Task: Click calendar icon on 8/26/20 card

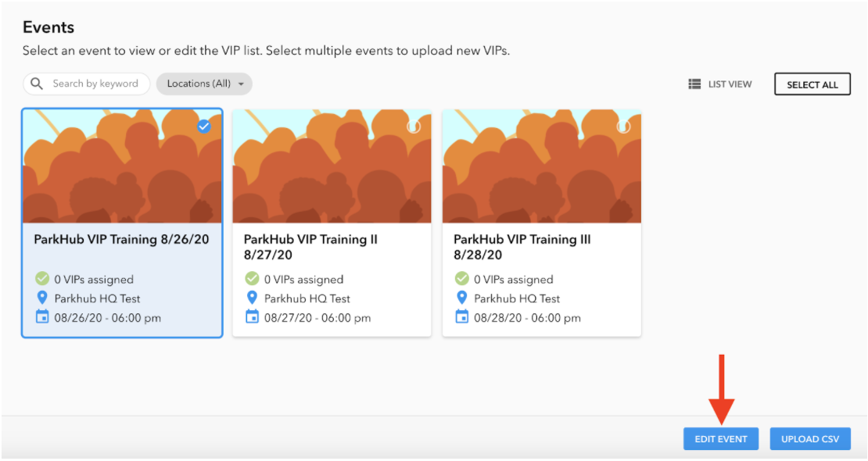Action: [x=42, y=317]
